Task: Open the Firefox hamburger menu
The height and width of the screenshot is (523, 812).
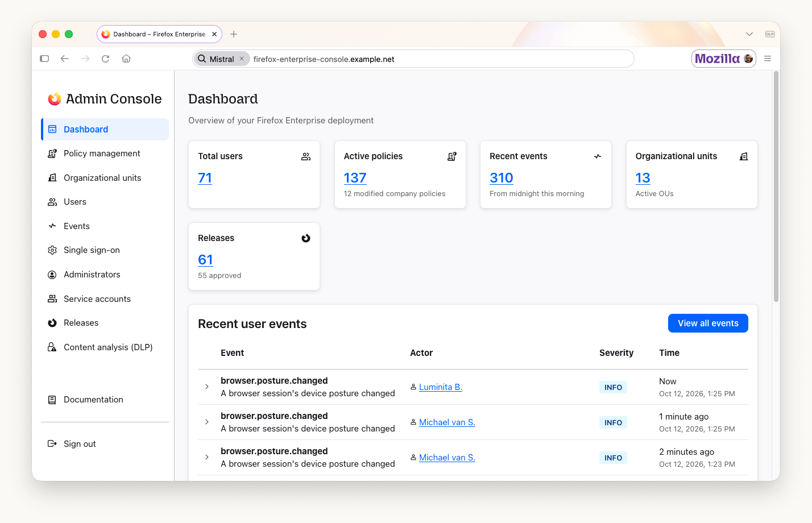Action: click(x=768, y=59)
